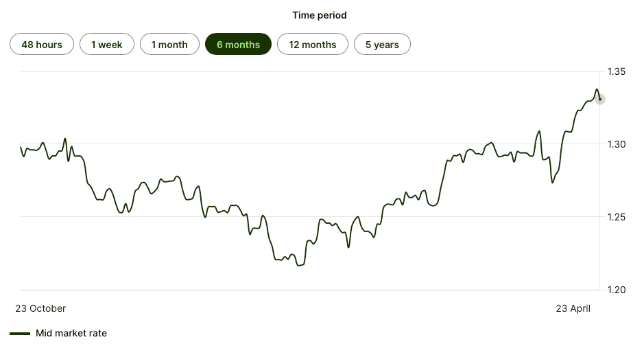This screenshot has height=344, width=644.
Task: Choose the 1 month time period
Action: click(169, 45)
